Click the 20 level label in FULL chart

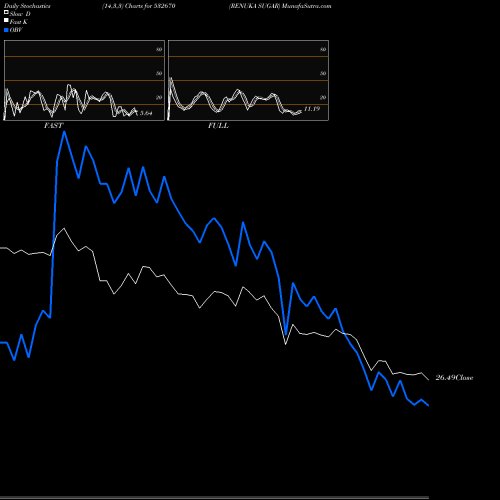point(323,97)
